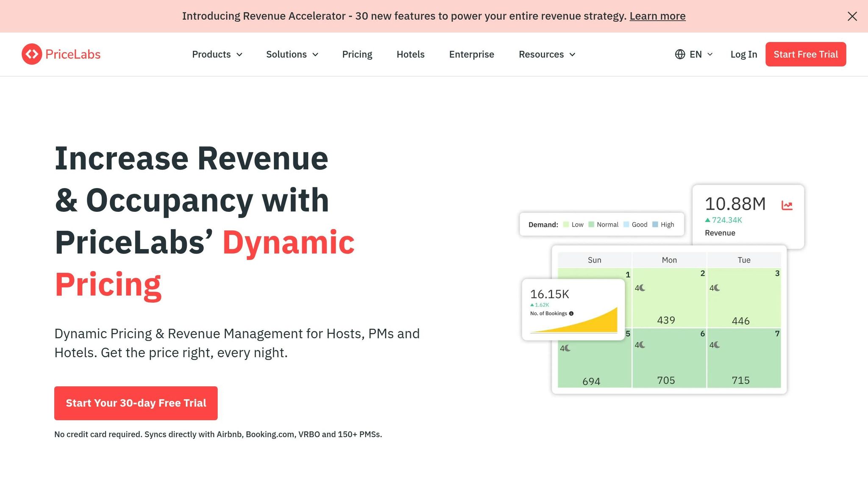
Task: Click the 16.15K bookings figure
Action: coord(550,294)
